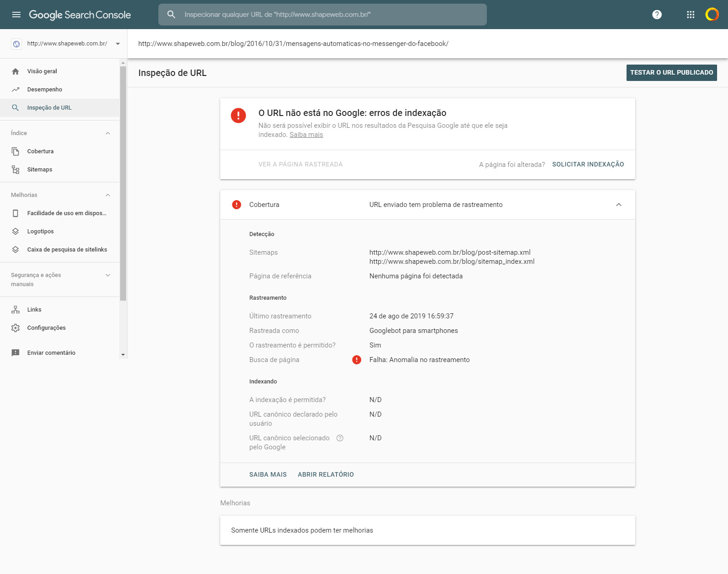Collapse the Índice section

pos(108,133)
